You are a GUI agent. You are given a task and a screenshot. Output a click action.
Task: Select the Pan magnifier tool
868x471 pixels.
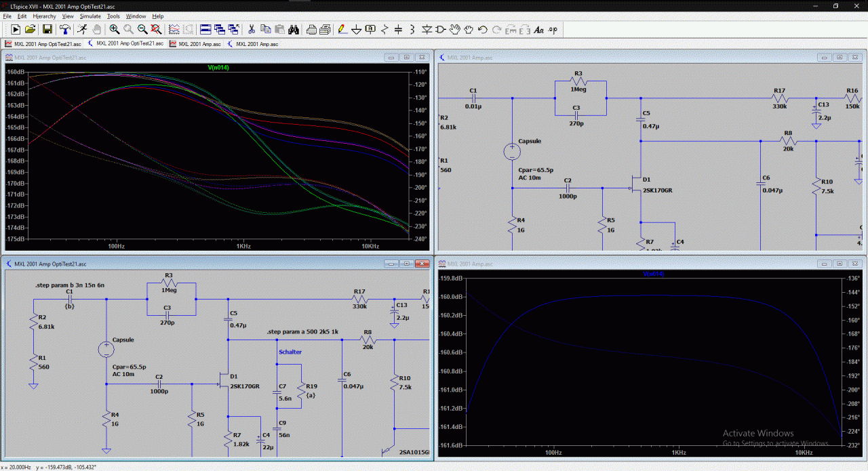(x=128, y=29)
